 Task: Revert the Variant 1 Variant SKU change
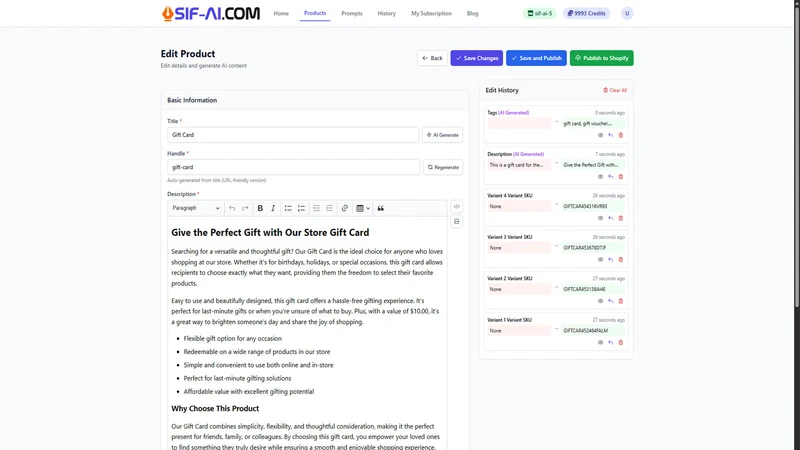pos(610,342)
